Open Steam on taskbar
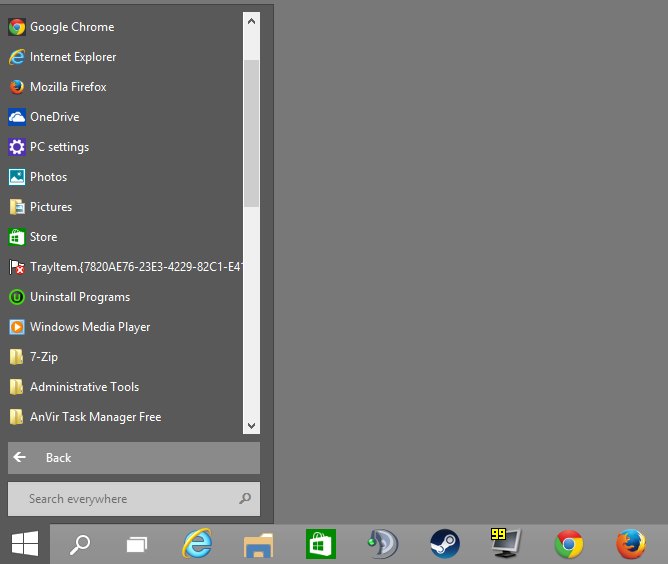 445,544
